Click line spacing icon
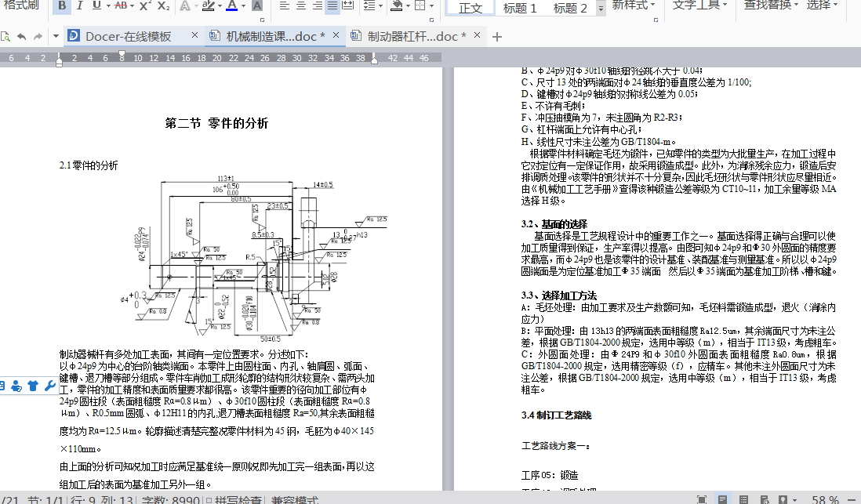 (369, 6)
